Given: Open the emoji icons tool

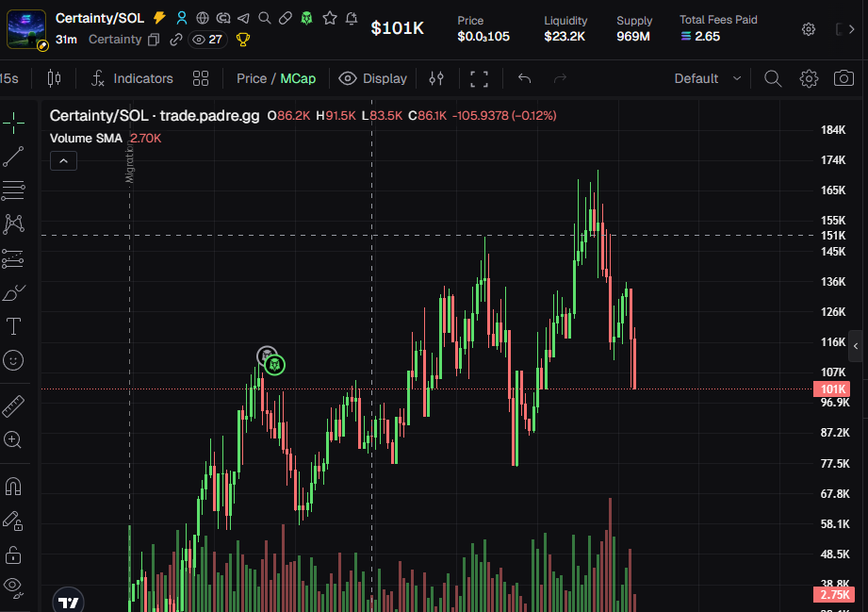Looking at the screenshot, I should pos(13,360).
